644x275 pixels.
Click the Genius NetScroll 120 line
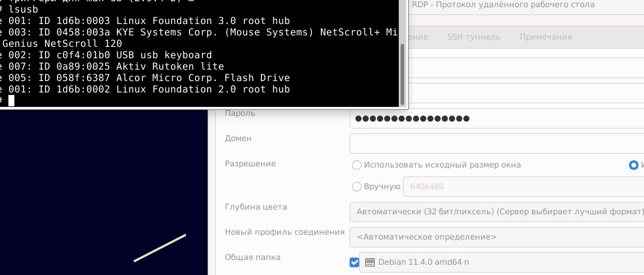62,44
